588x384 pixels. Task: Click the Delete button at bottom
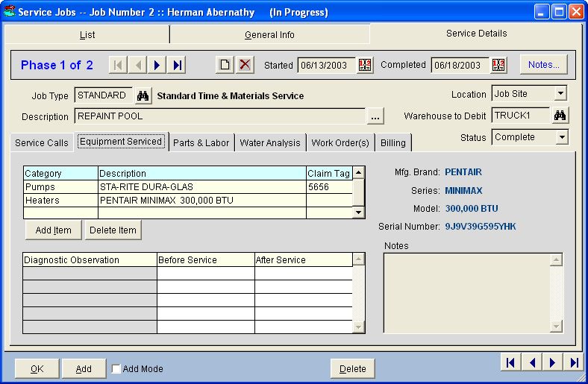353,369
